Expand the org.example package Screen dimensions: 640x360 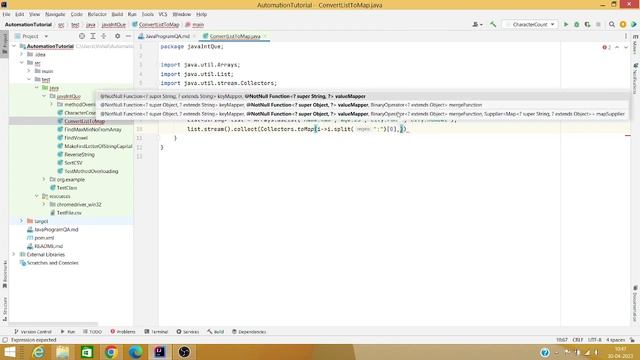[44, 179]
